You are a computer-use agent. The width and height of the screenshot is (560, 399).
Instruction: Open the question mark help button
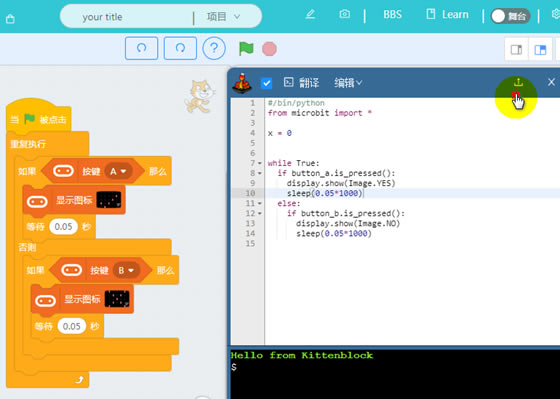pyautogui.click(x=214, y=48)
